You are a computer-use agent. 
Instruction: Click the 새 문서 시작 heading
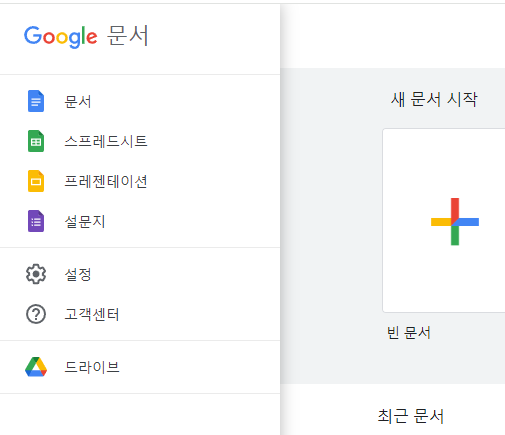pos(434,99)
